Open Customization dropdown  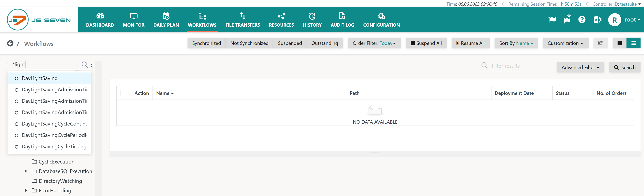565,43
